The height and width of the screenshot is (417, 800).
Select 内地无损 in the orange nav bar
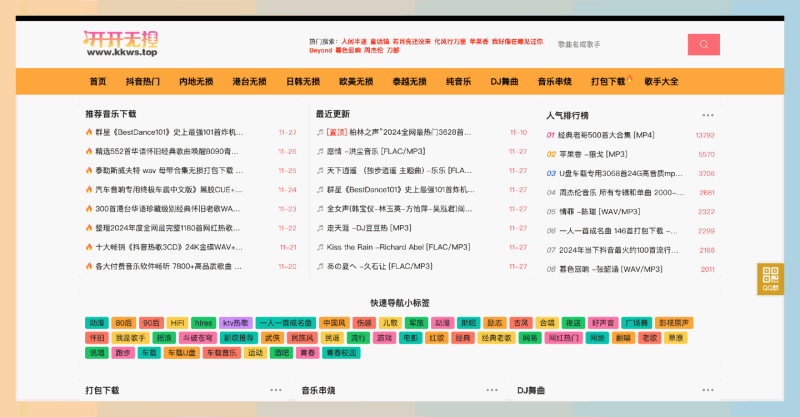[196, 82]
